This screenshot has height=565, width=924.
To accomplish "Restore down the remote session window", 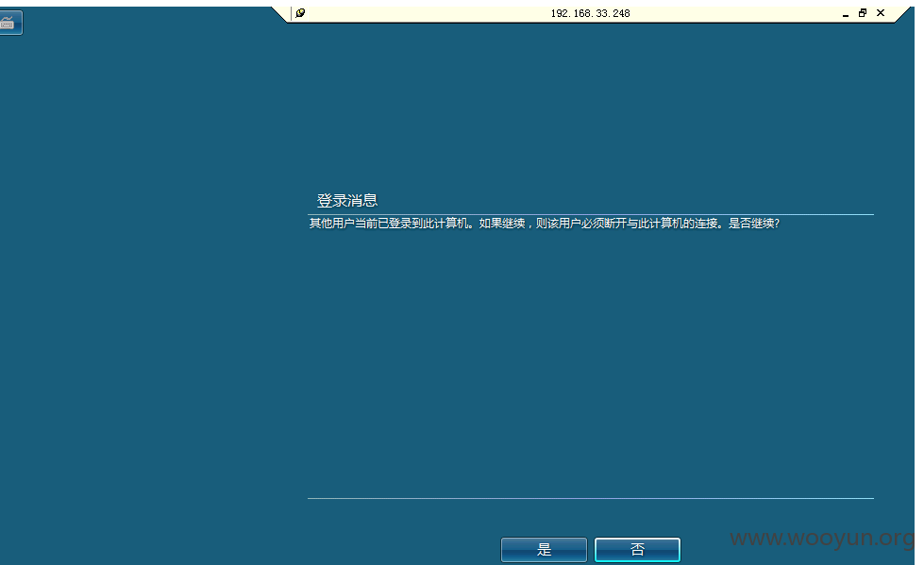I will tap(862, 13).
